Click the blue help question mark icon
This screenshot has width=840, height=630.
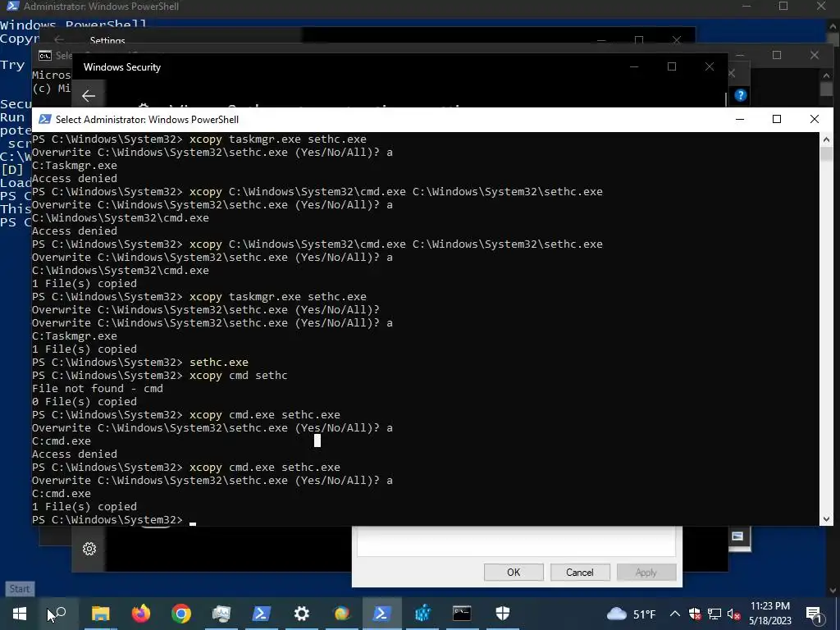click(741, 95)
